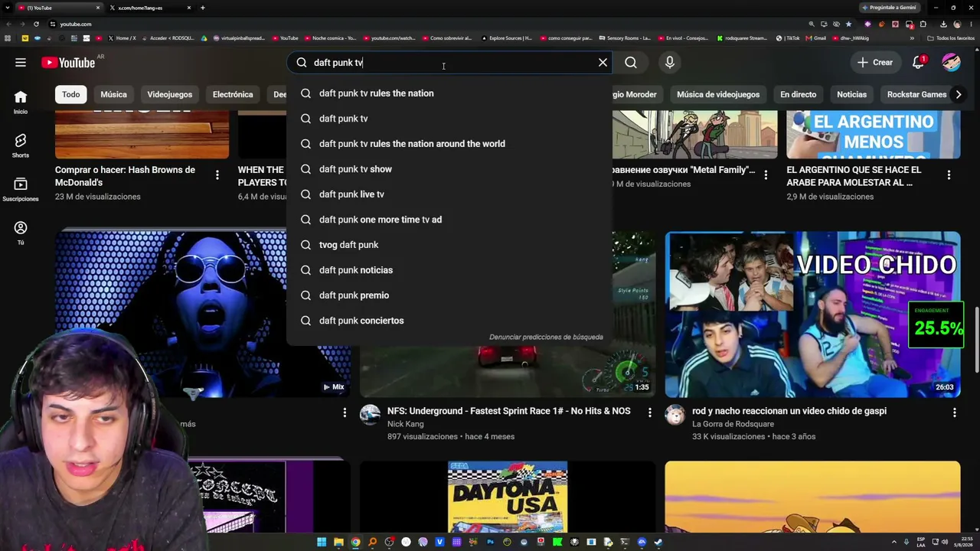
Task: Open Suscripciones in the sidebar
Action: pyautogui.click(x=21, y=189)
